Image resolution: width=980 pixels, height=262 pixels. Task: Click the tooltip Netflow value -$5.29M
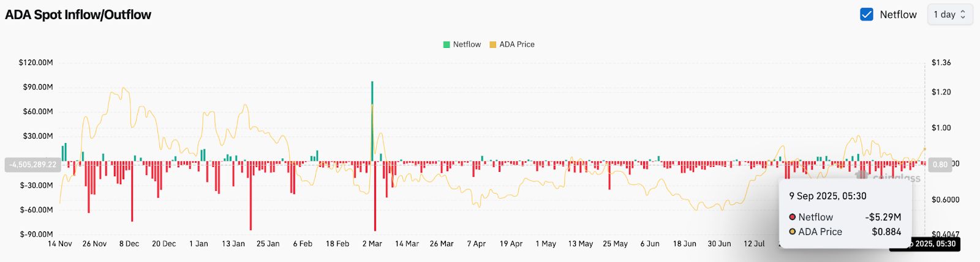coord(883,217)
